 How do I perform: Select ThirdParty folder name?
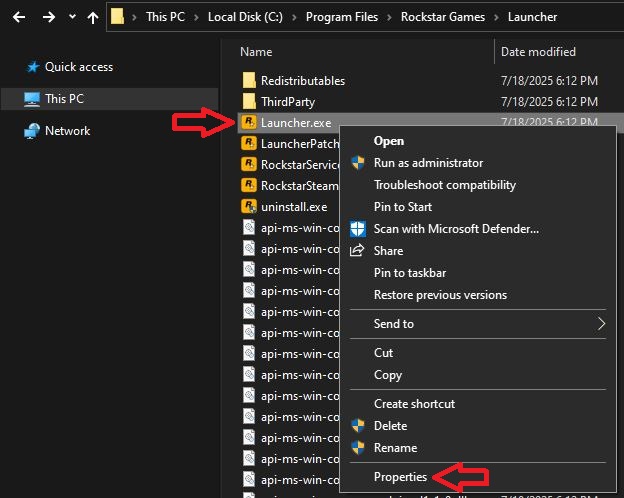pos(288,102)
